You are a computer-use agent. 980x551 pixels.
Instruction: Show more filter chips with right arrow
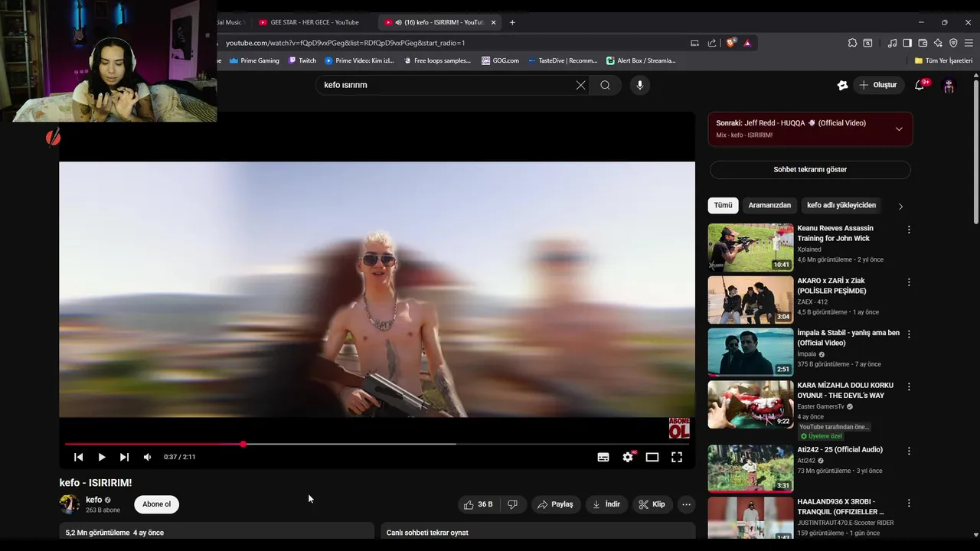tap(900, 206)
